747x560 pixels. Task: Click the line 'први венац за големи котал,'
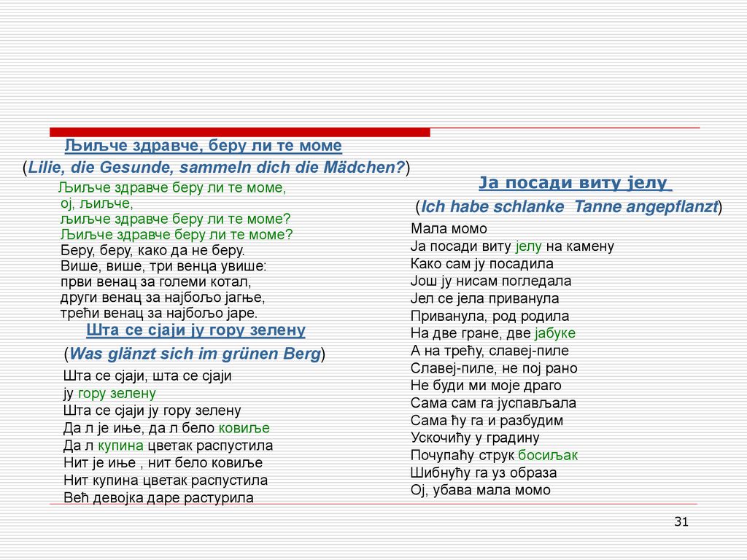[x=156, y=281]
